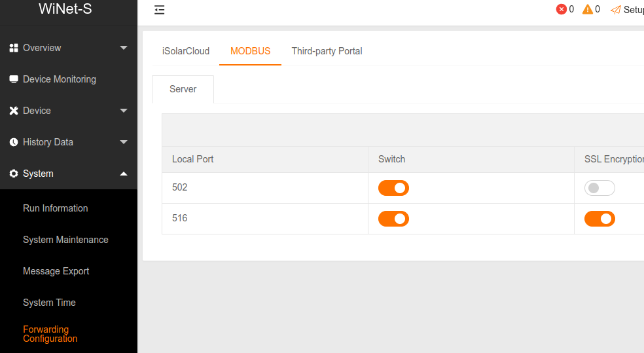Click the red error count icon
644x353 pixels.
coord(561,9)
